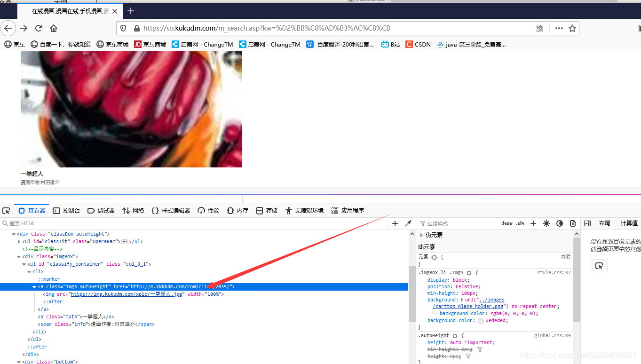Viewport: 641px width, 364px height.
Task: Collapse the div class="classBox autoHeight" node
Action: tap(14, 234)
